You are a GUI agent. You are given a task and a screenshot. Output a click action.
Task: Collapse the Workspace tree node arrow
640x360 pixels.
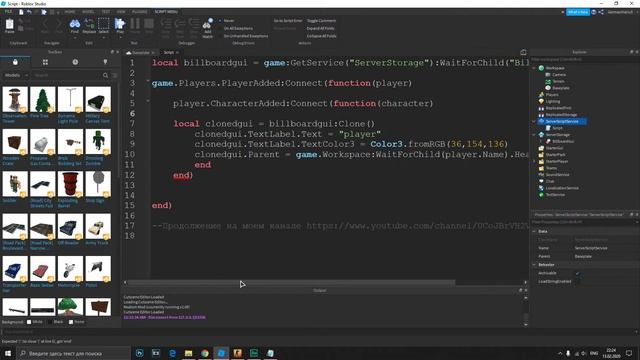click(x=534, y=68)
